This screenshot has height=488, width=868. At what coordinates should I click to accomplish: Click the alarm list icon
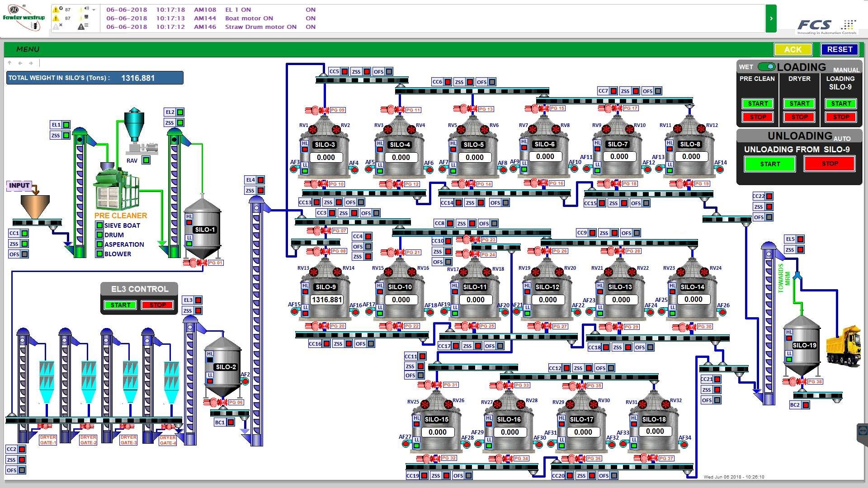click(x=83, y=27)
